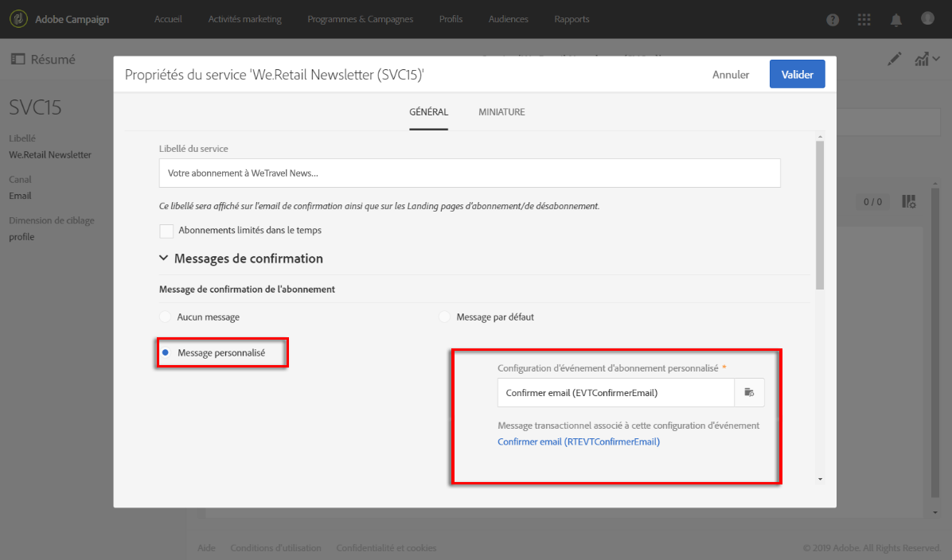This screenshot has width=952, height=560.
Task: Select the Message par défaut radio option
Action: [444, 317]
